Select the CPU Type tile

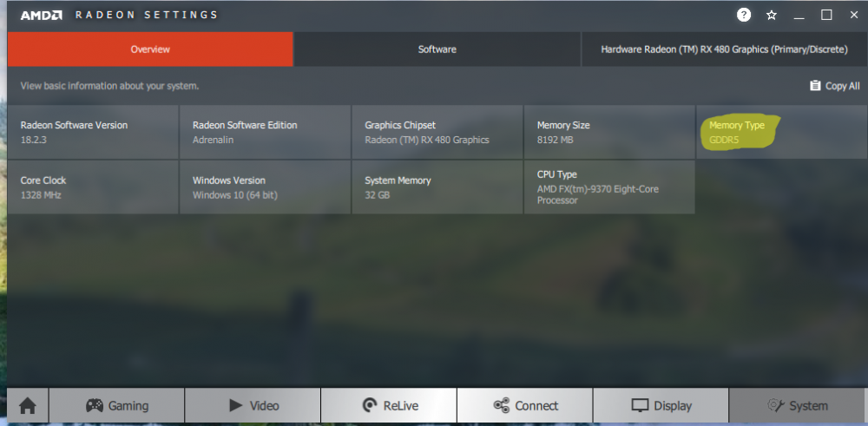tap(608, 187)
